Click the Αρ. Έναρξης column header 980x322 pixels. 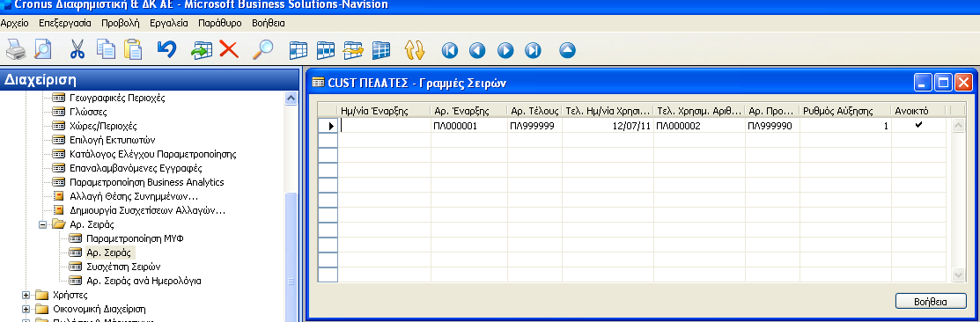point(468,111)
